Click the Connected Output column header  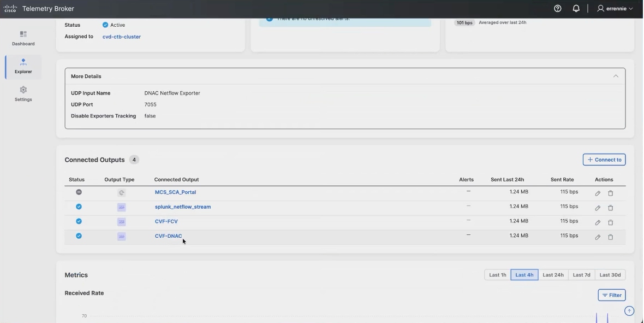177,179
